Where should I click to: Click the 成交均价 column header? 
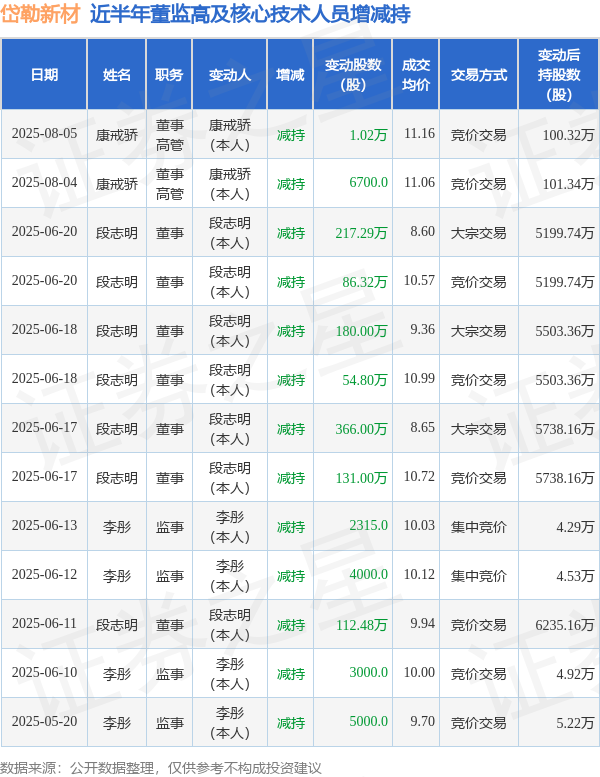point(416,75)
